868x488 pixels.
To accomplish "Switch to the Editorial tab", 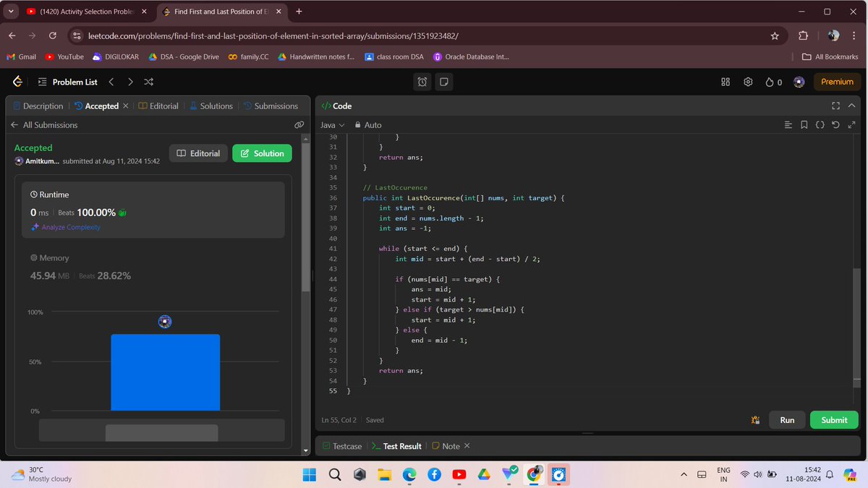I will (158, 106).
